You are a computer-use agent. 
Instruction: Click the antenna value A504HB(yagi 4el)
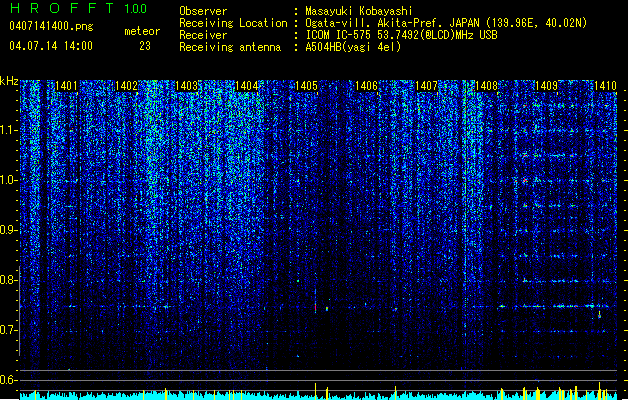353,47
